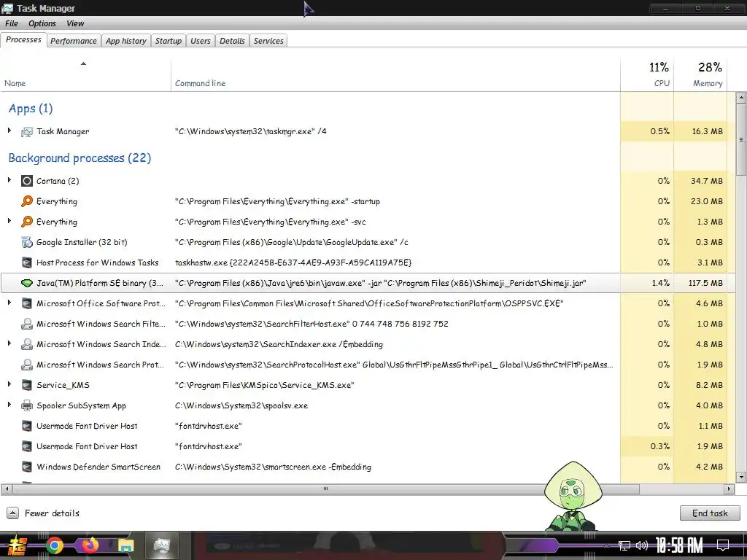Switch to the Details tab
This screenshot has width=747, height=560.
pos(232,41)
